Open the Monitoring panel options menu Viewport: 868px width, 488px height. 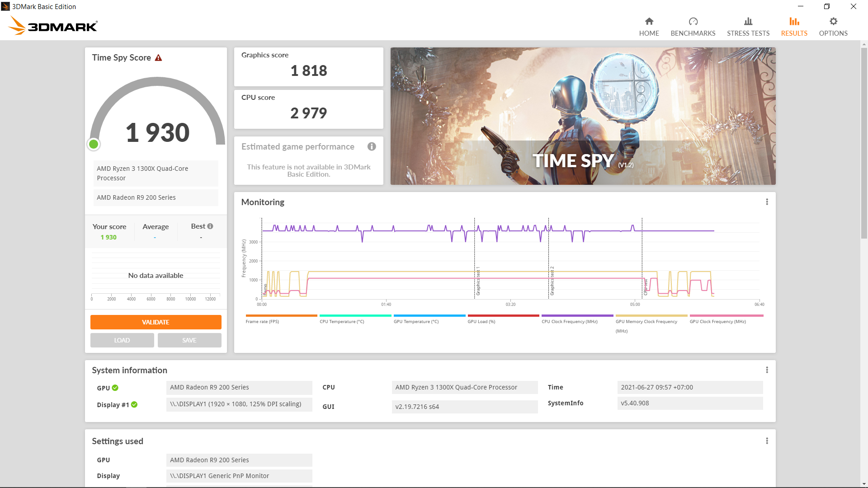coord(767,202)
